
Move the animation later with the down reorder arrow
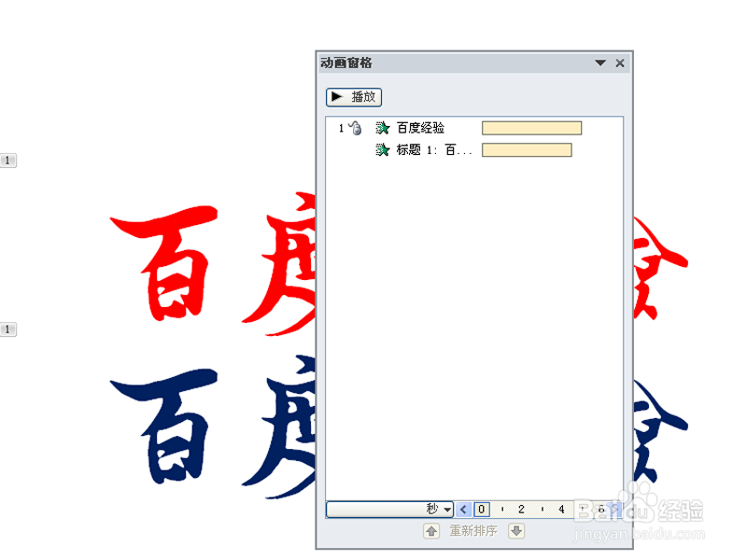tap(516, 530)
